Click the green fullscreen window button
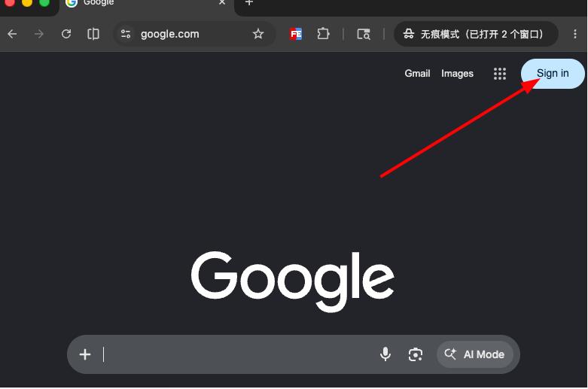Image resolution: width=588 pixels, height=389 pixels. (x=44, y=2)
